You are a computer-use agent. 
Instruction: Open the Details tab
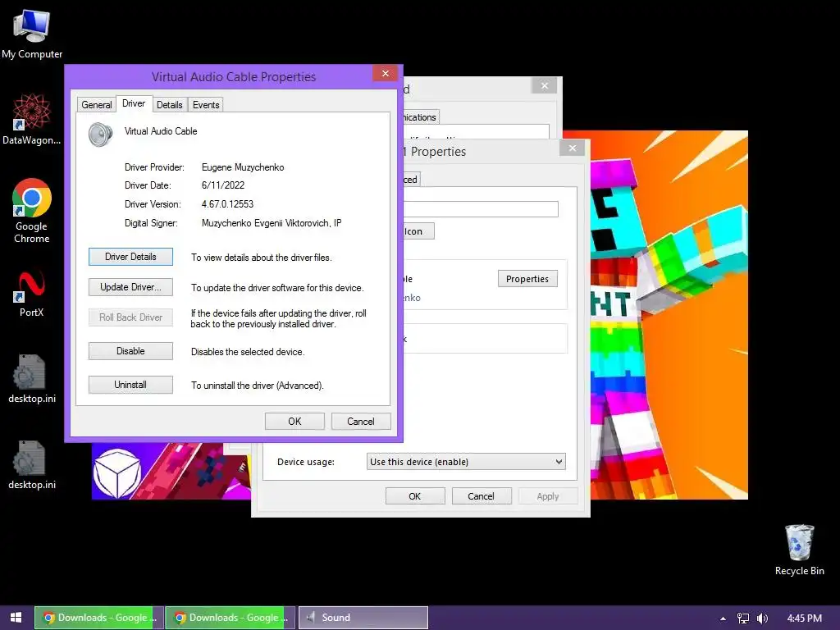point(169,105)
